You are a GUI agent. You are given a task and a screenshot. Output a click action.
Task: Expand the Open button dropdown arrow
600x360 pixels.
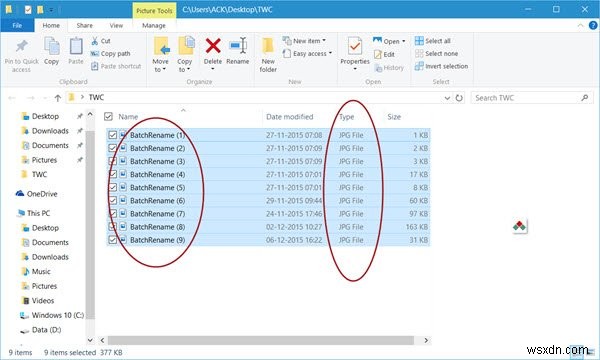click(x=403, y=41)
